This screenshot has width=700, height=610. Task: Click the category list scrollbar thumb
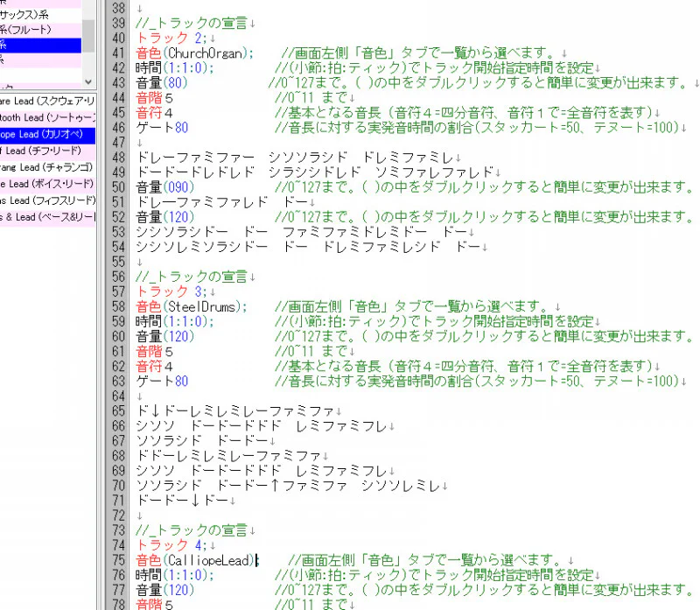[88, 35]
